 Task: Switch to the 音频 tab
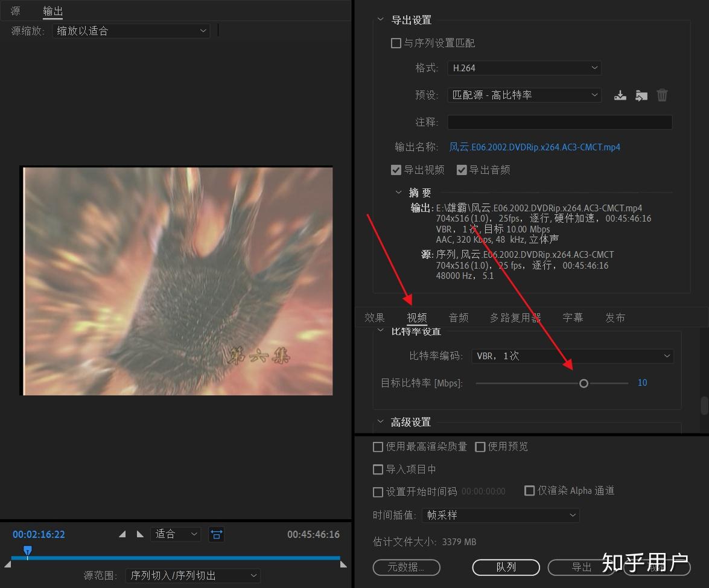(459, 318)
